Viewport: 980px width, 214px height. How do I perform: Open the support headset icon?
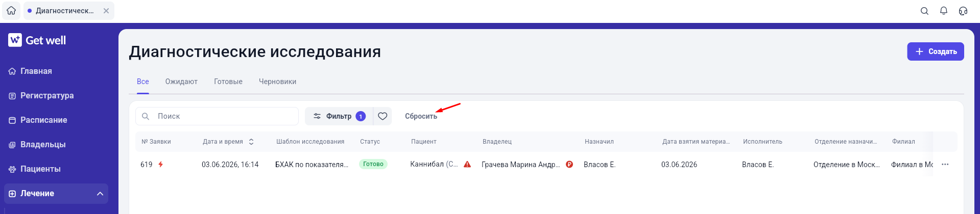pyautogui.click(x=963, y=11)
